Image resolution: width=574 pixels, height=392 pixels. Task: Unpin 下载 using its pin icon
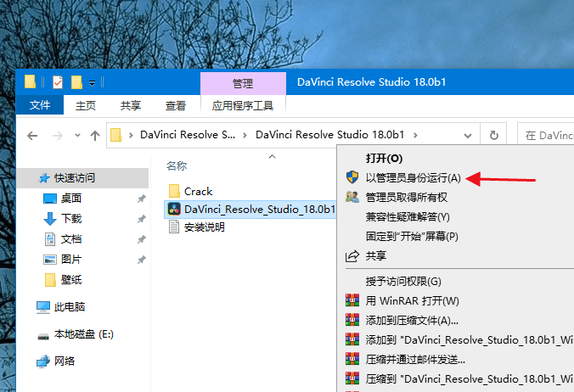pyautogui.click(x=141, y=219)
